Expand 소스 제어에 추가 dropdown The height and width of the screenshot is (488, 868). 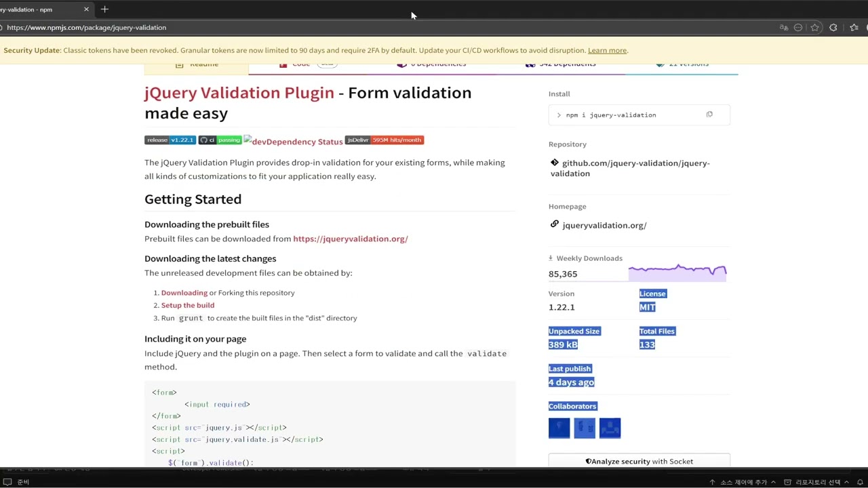pyautogui.click(x=742, y=482)
